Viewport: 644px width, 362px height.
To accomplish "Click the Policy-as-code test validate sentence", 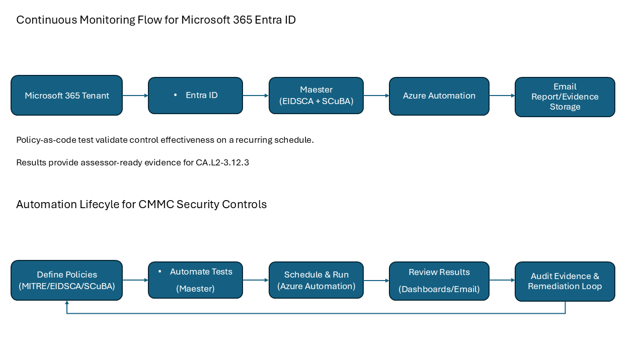I will tap(165, 140).
